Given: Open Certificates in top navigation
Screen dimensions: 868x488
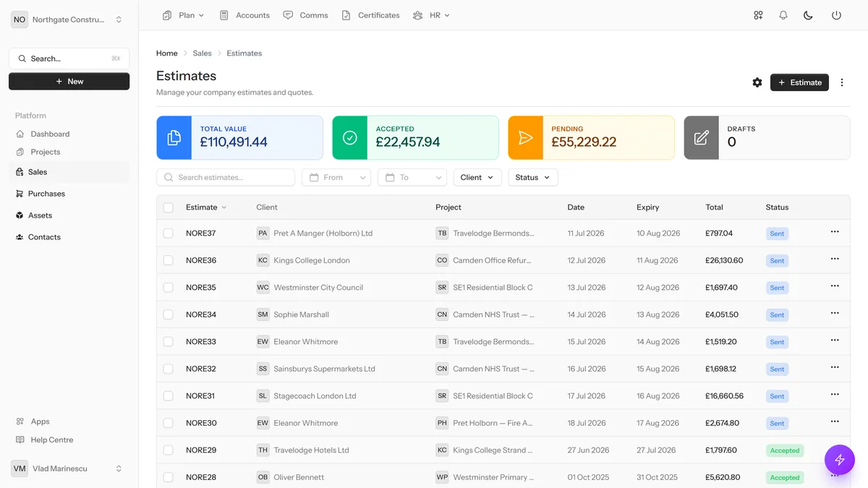Looking at the screenshot, I should [x=370, y=15].
